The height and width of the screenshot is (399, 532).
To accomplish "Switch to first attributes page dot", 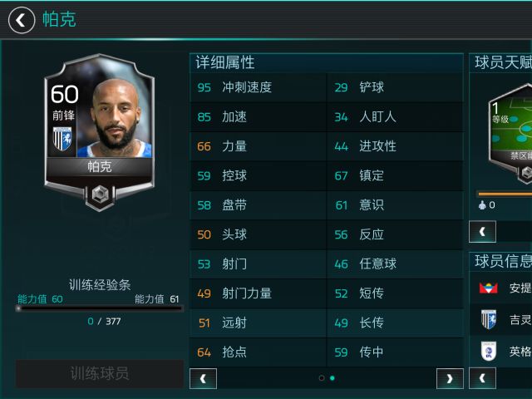I will 322,378.
